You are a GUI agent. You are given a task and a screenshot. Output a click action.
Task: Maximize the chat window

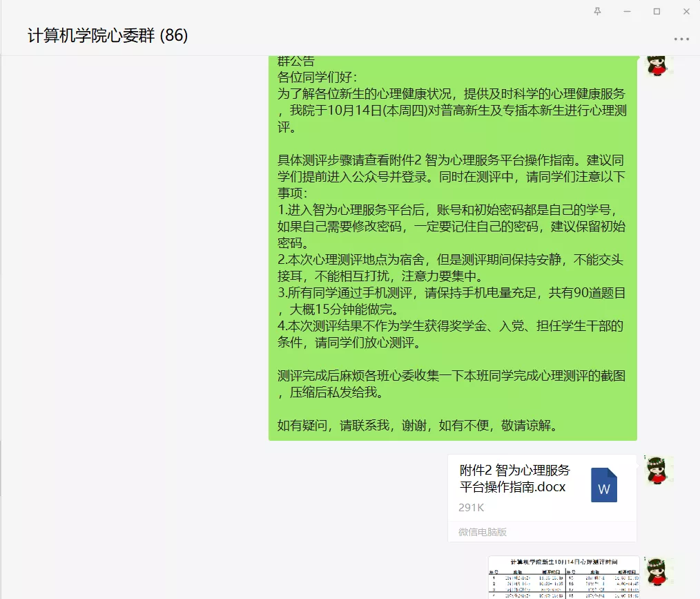coord(657,11)
